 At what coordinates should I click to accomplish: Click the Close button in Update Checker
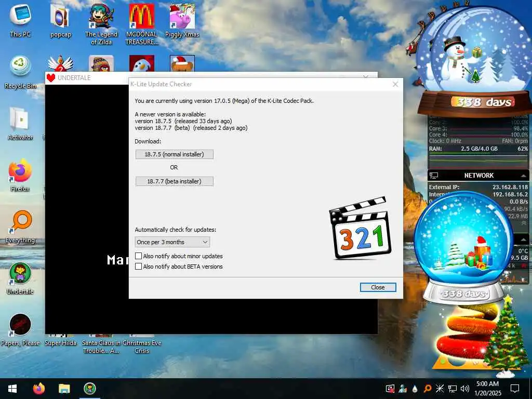(378, 287)
